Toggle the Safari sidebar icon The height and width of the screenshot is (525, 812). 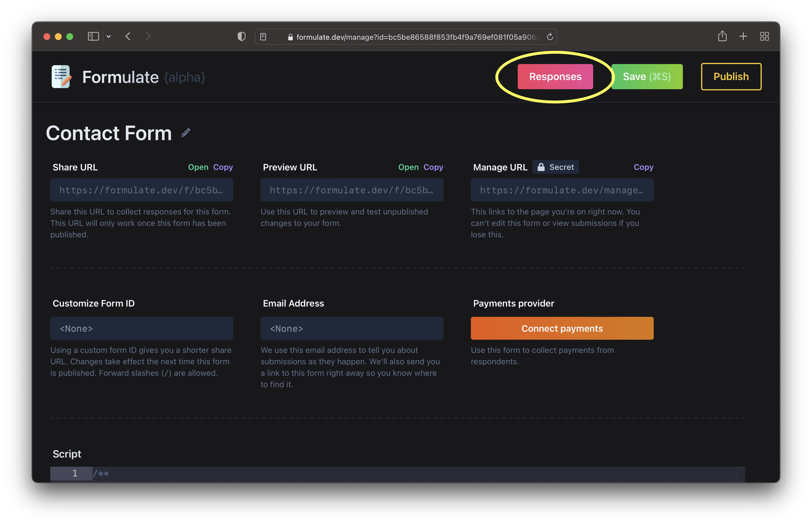[93, 37]
